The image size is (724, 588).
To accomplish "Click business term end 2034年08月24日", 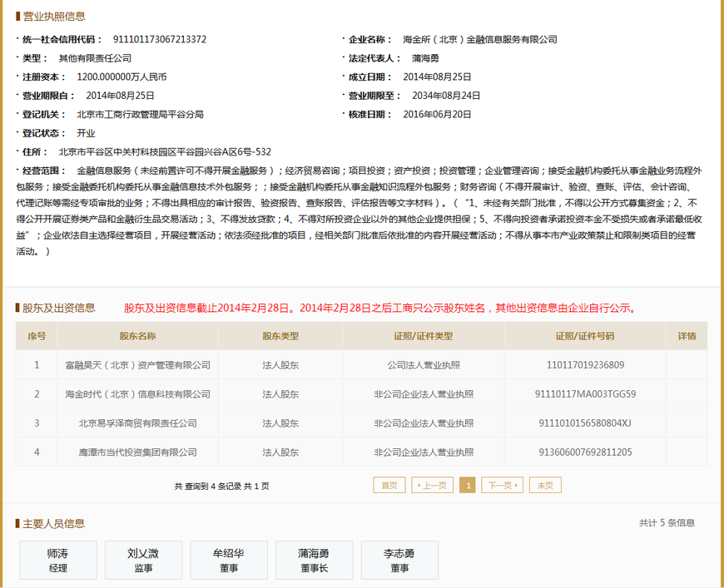I will click(x=446, y=96).
